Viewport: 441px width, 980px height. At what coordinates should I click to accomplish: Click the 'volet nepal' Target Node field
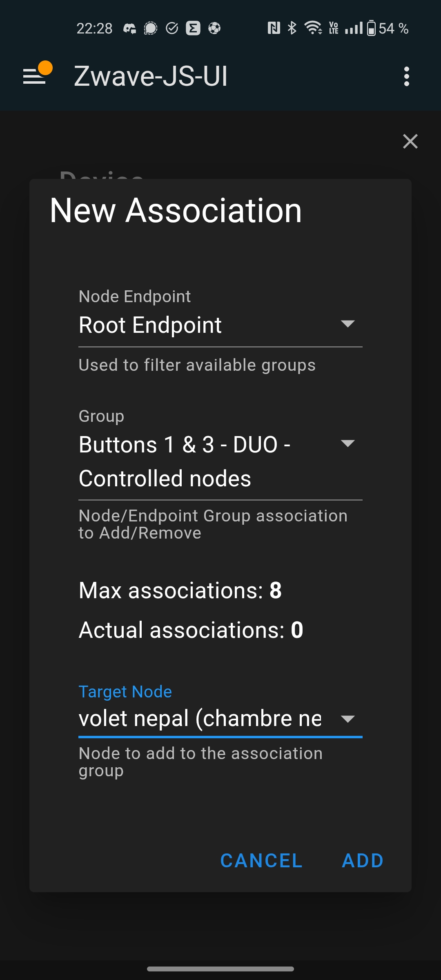click(200, 719)
